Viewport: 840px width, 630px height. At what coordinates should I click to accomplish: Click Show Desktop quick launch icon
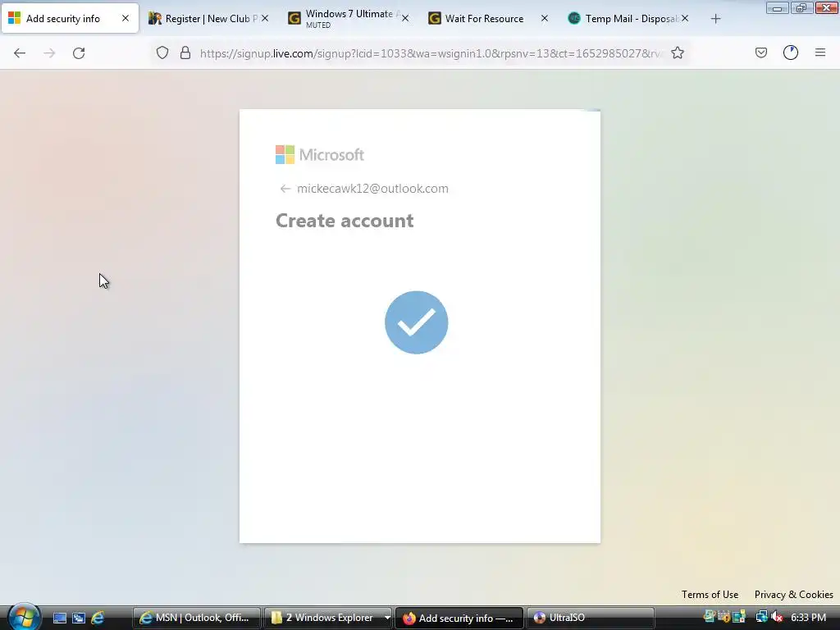60,618
